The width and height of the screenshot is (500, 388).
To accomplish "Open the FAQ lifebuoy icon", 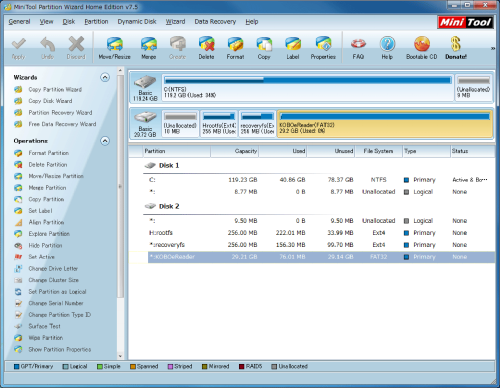I will [x=358, y=44].
